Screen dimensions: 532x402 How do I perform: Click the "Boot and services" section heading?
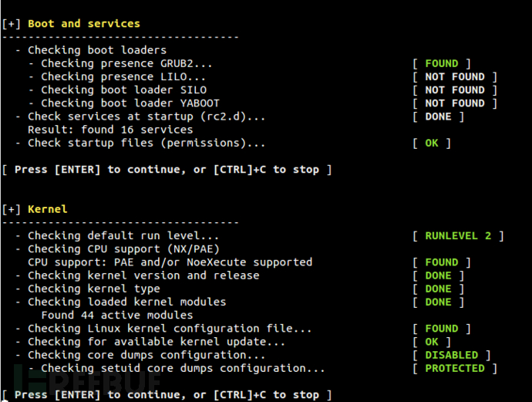83,23
